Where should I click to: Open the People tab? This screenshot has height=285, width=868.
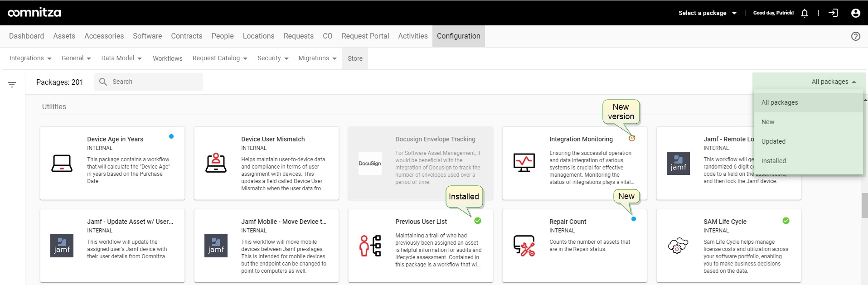[x=223, y=36]
